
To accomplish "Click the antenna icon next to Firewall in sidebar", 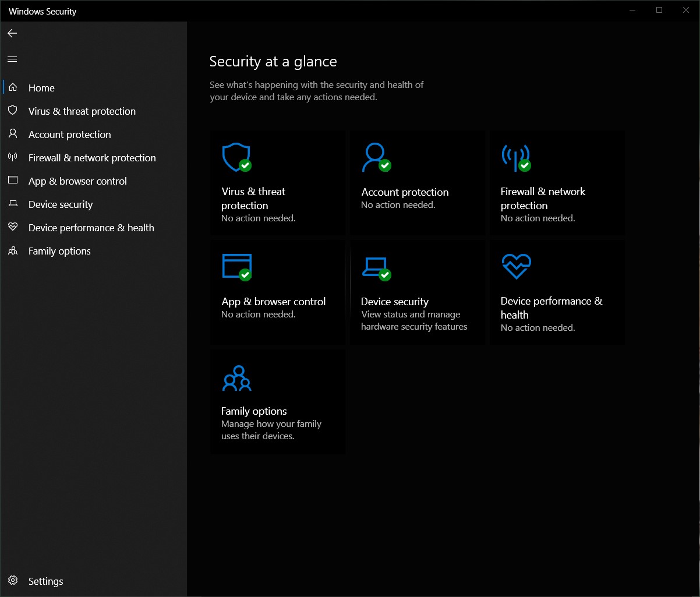I will (13, 157).
